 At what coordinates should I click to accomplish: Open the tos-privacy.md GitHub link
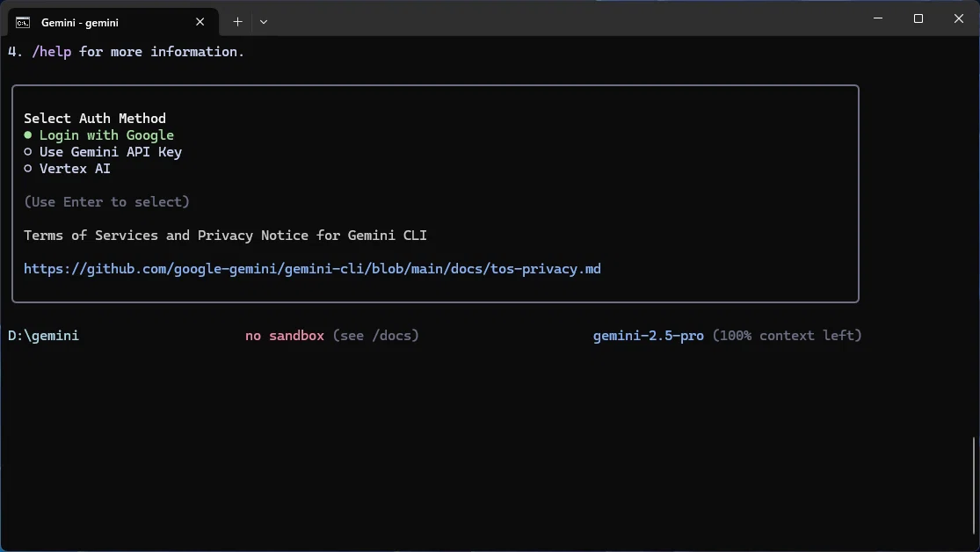(x=313, y=269)
